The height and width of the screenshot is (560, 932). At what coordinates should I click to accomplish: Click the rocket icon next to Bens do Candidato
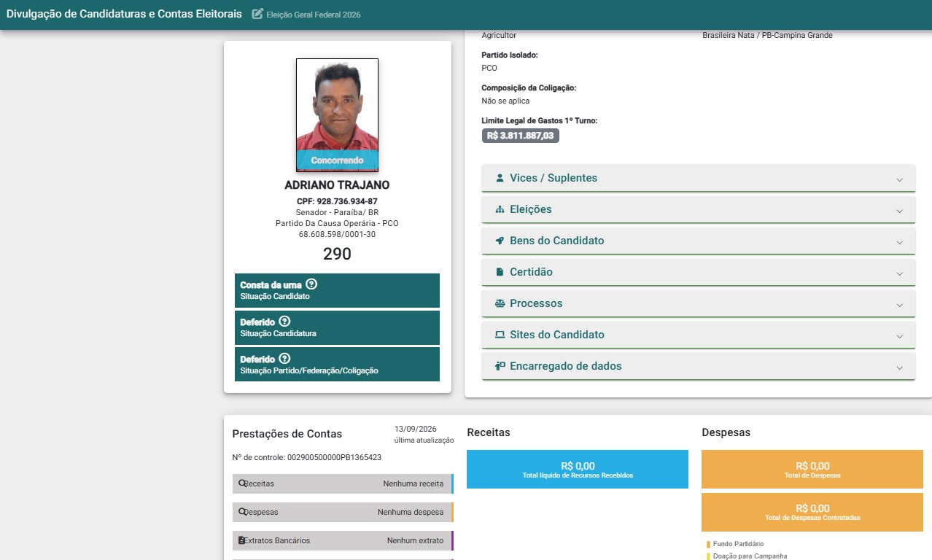tap(500, 241)
